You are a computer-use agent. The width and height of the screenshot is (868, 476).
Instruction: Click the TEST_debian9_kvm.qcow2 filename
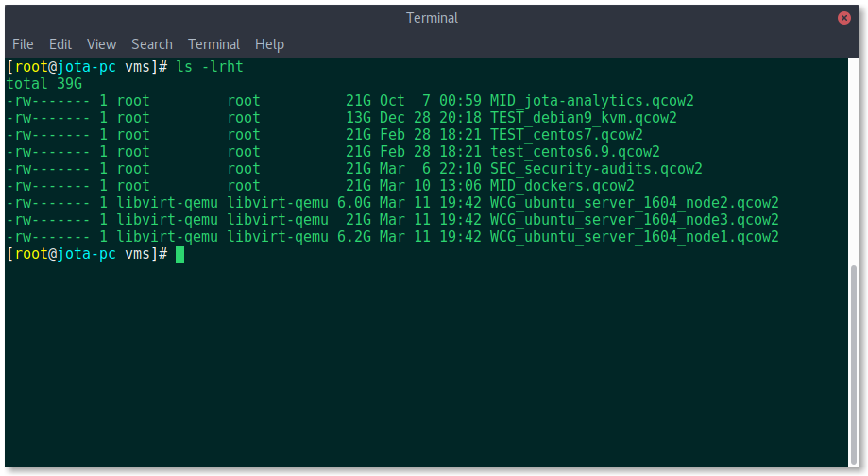pos(584,118)
